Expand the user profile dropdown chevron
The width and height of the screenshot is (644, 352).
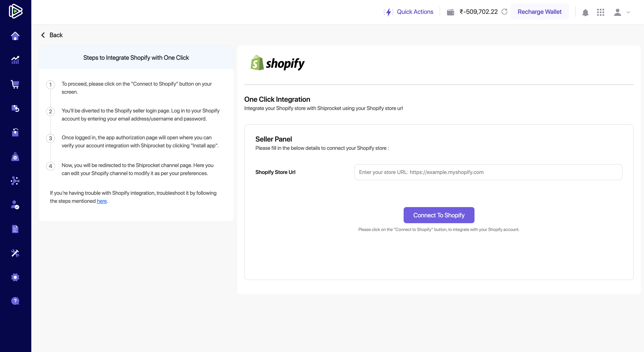628,12
